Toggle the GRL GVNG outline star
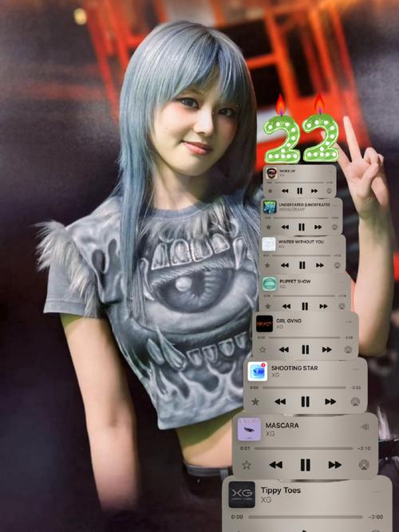The height and width of the screenshot is (532, 399). pos(263,349)
